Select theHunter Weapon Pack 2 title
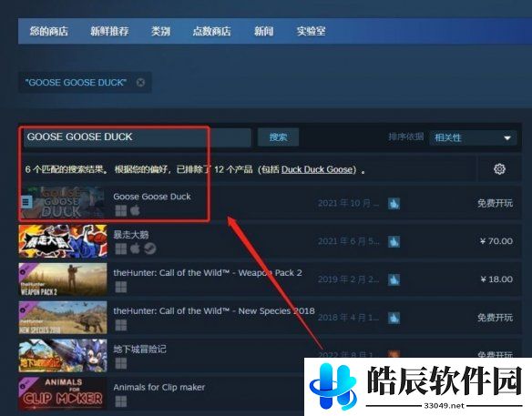 [x=208, y=273]
